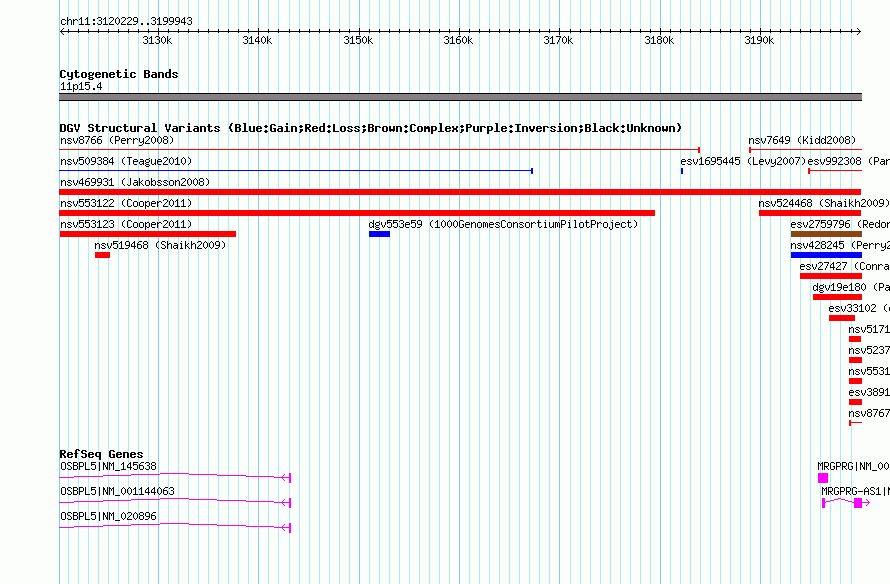Select the nsv553122 (Cooper2011) red bar
The height and width of the screenshot is (584, 890).
357,213
